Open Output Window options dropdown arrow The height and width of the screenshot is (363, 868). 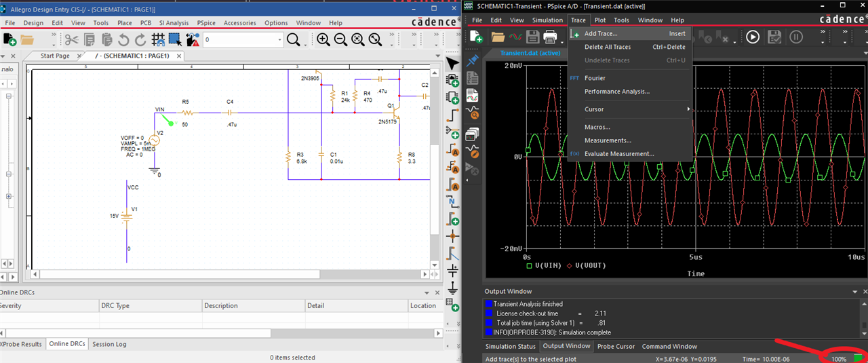click(855, 291)
